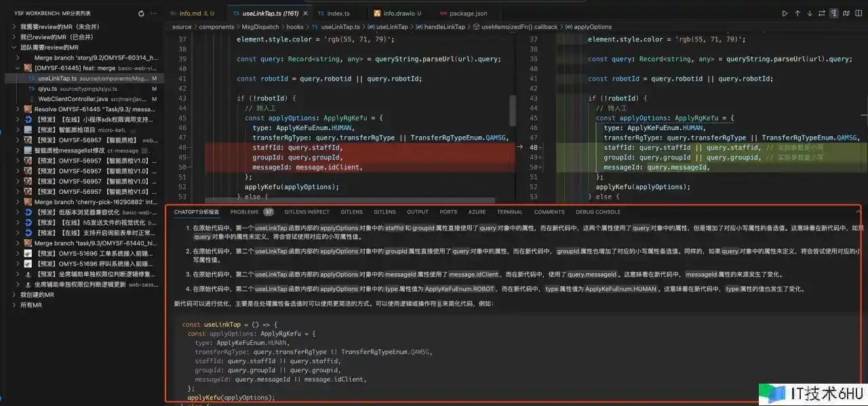Go to next change with down arrow
Viewport: 868px width, 406px height.
[x=810, y=14]
